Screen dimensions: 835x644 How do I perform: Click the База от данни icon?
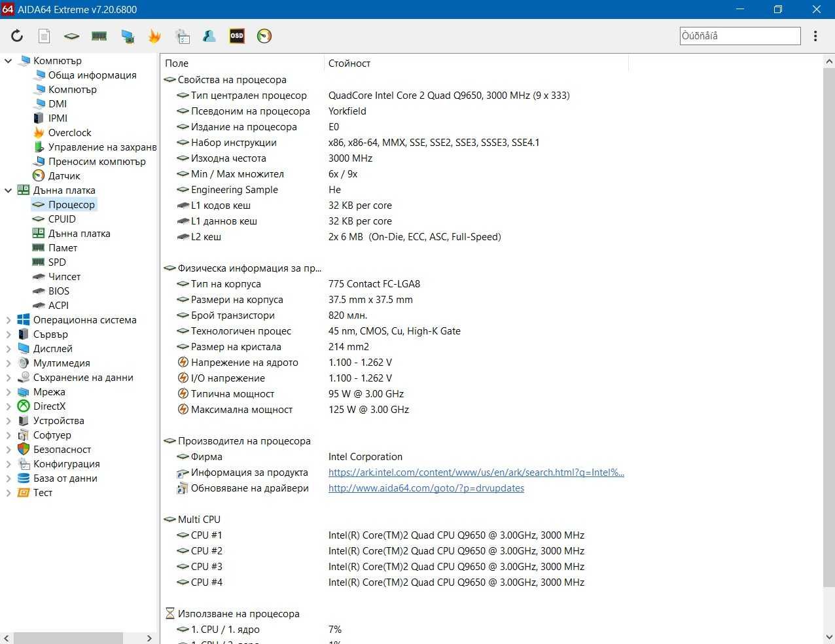24,478
